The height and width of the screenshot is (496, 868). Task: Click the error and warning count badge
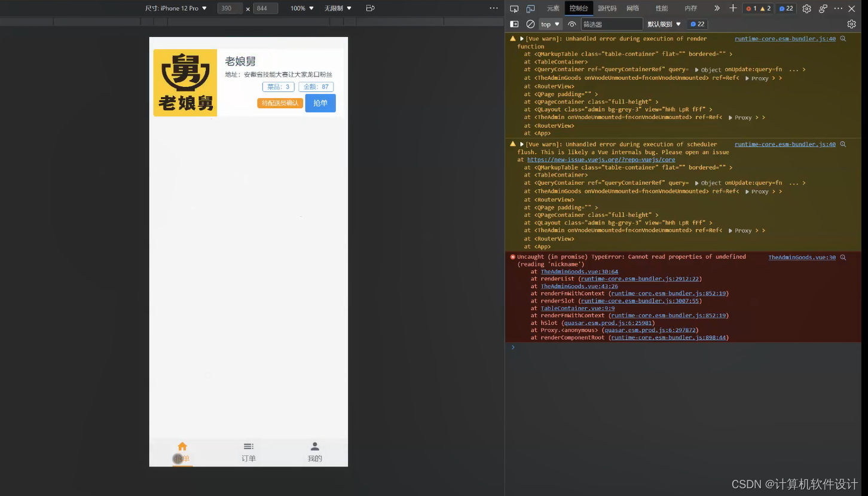[758, 8]
